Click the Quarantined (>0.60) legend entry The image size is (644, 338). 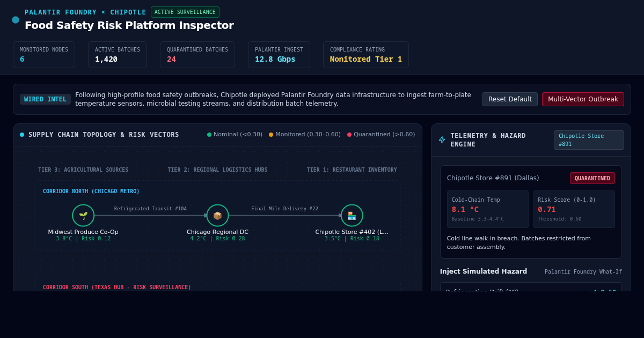pos(381,135)
